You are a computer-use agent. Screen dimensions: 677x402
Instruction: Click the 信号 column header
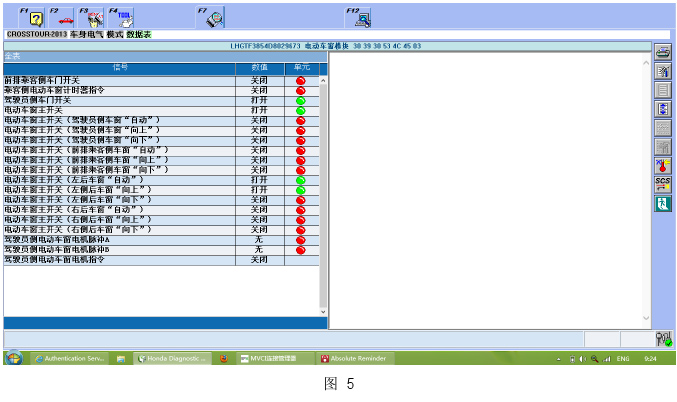point(120,67)
